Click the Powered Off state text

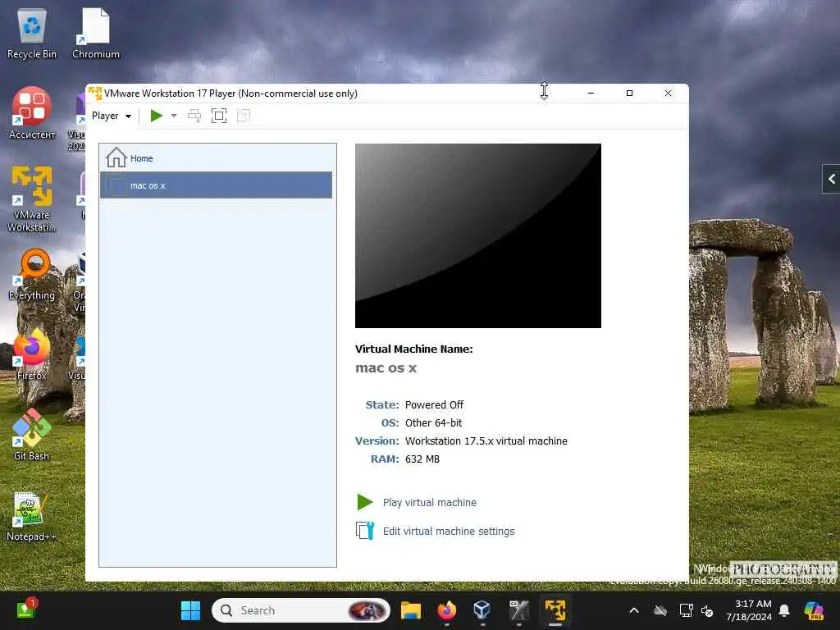pyautogui.click(x=435, y=405)
